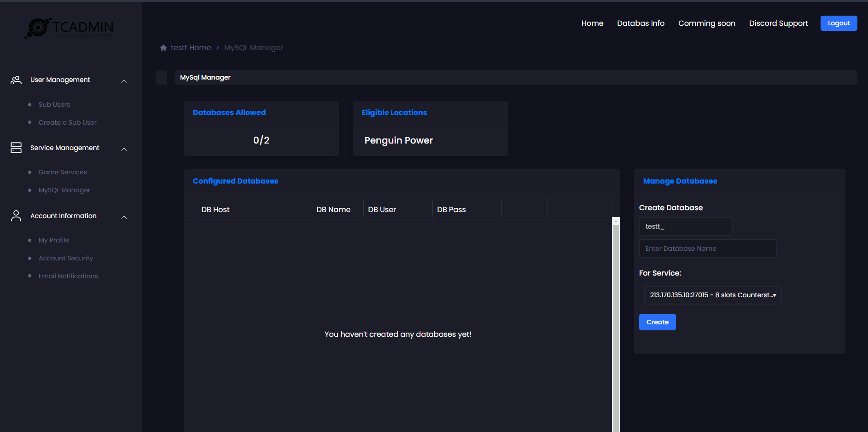Collapse the Account Information section
The width and height of the screenshot is (868, 432).
point(124,217)
